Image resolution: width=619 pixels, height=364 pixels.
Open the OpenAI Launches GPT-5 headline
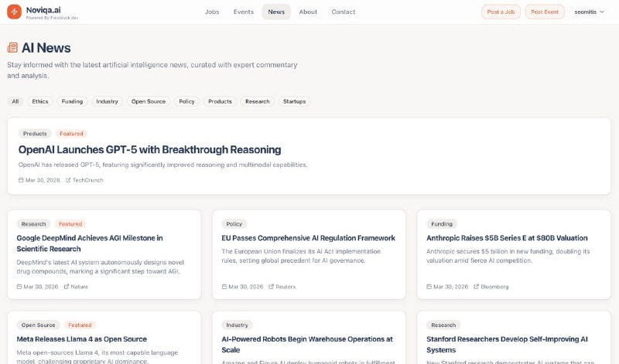(149, 150)
